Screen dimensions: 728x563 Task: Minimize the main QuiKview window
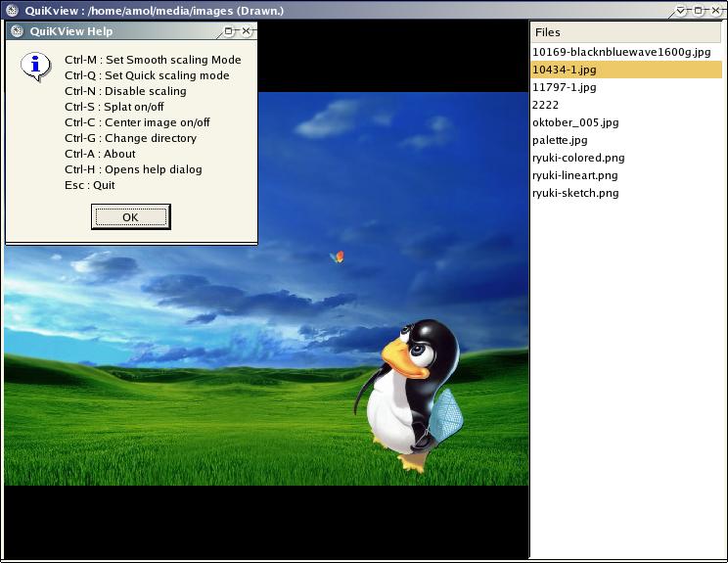681,10
